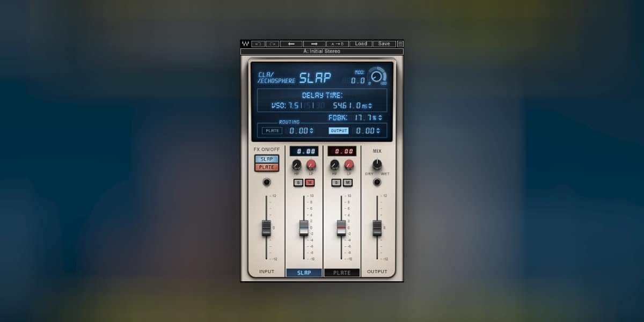
Task: Click the Slap channel HP filter knob
Action: pos(297,165)
